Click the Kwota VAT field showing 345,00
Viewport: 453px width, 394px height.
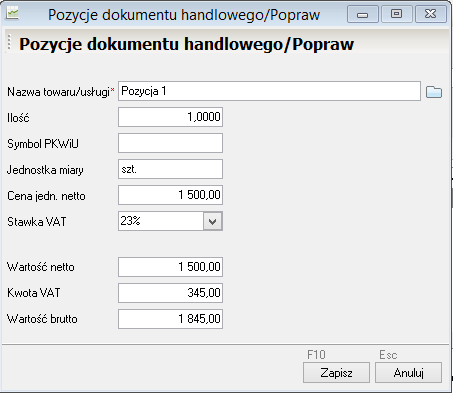[170, 293]
